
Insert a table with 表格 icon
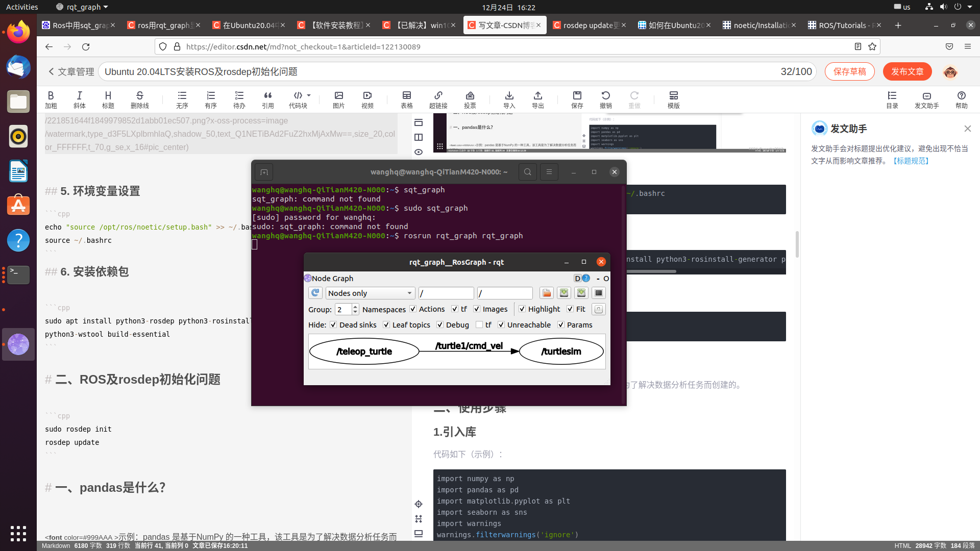406,99
